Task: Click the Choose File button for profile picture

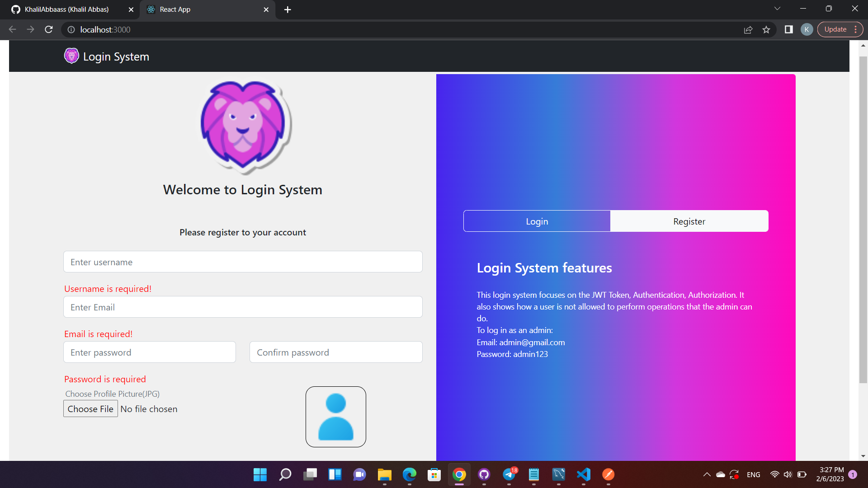Action: click(x=90, y=408)
